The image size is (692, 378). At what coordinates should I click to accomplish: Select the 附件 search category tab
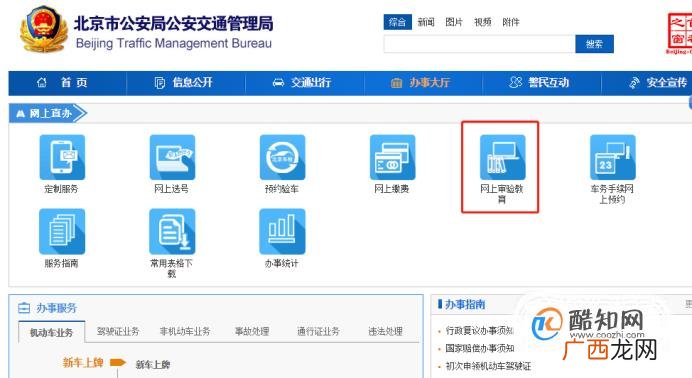click(511, 22)
